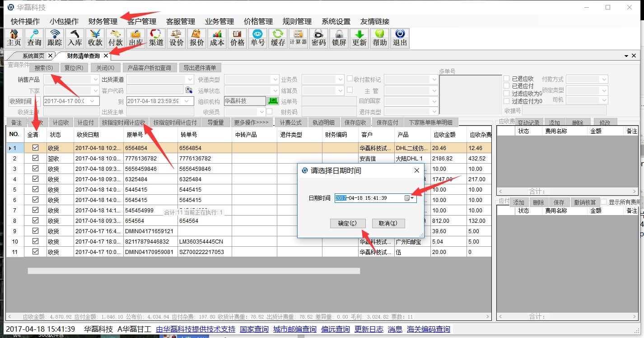Click the 入库 scanner toolbar icon
Viewport: 644px width, 338px height.
75,38
